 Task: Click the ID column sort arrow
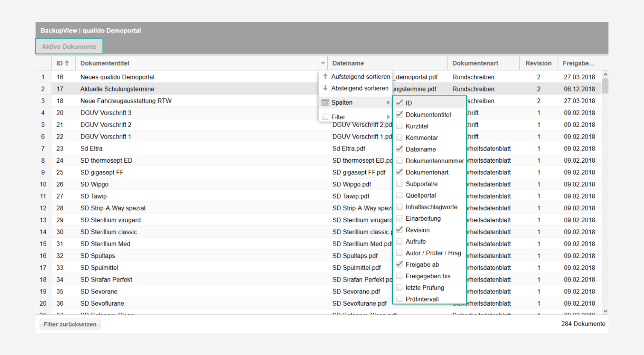[x=67, y=63]
